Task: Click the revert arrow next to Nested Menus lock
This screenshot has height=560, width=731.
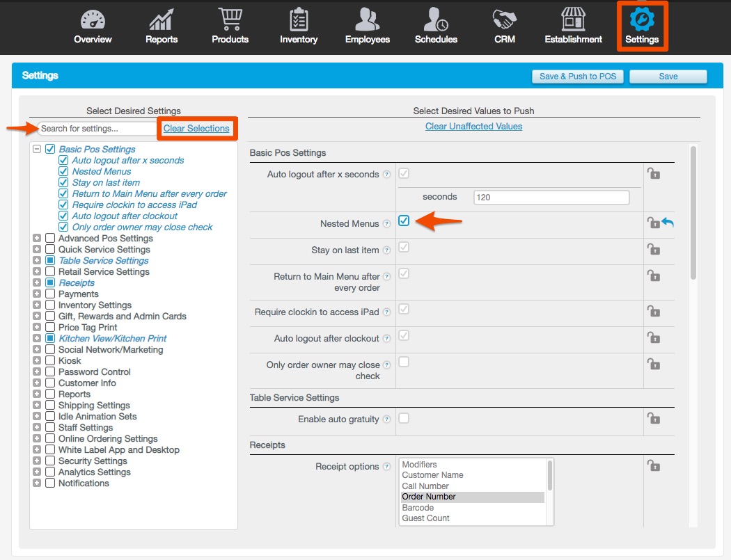Action: pos(667,221)
